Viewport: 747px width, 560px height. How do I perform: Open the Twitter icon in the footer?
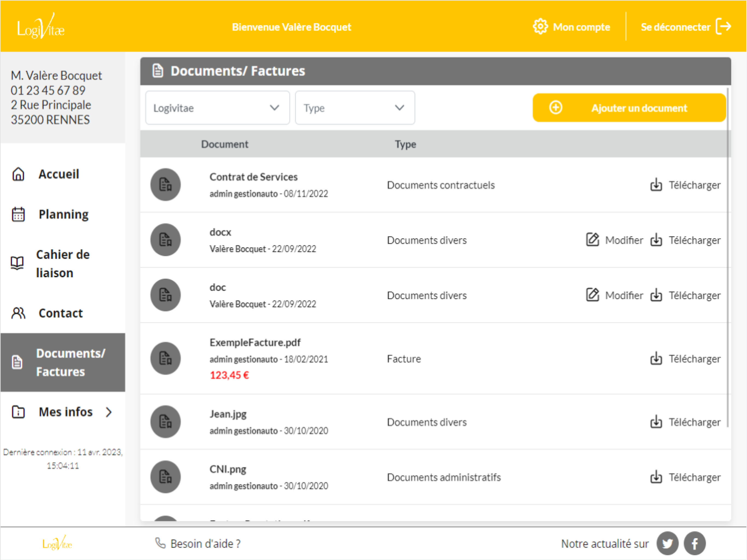point(667,543)
